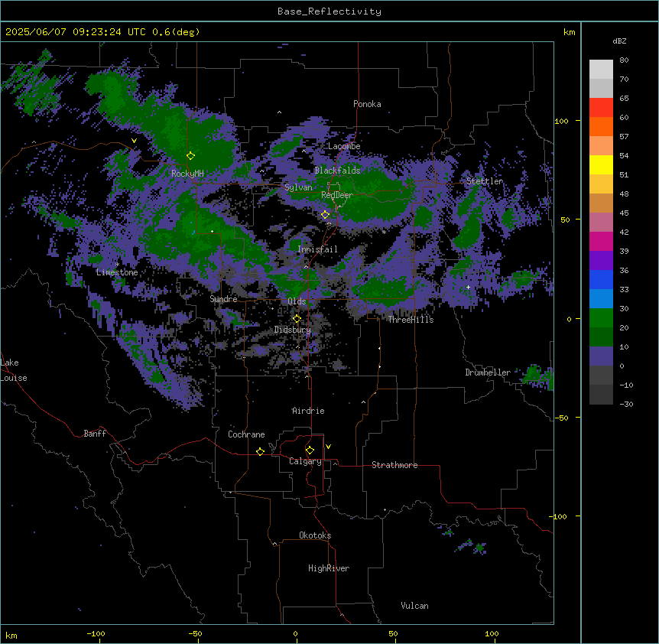Image resolution: width=659 pixels, height=644 pixels.
Task: Select the dark orange 57-60 dBZ swatch
Action: pyautogui.click(x=601, y=126)
